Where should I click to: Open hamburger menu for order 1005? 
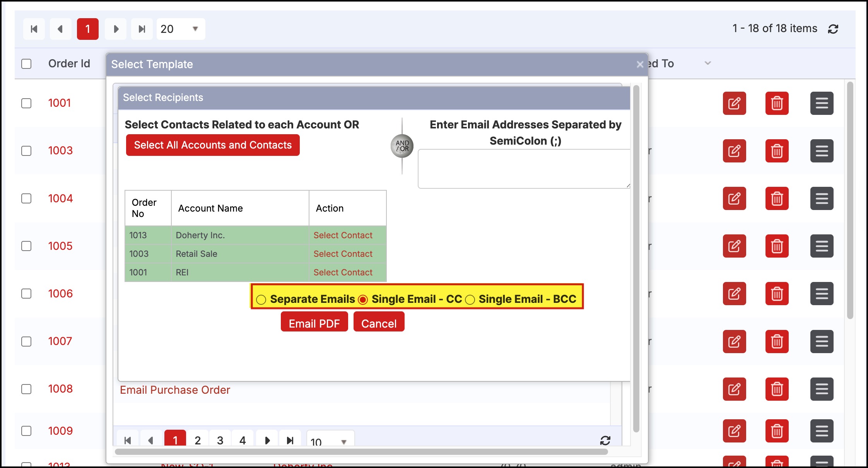[x=822, y=246]
